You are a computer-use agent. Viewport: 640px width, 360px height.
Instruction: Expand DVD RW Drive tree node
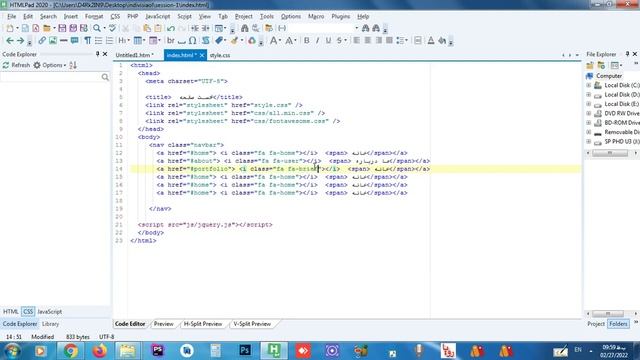click(589, 113)
